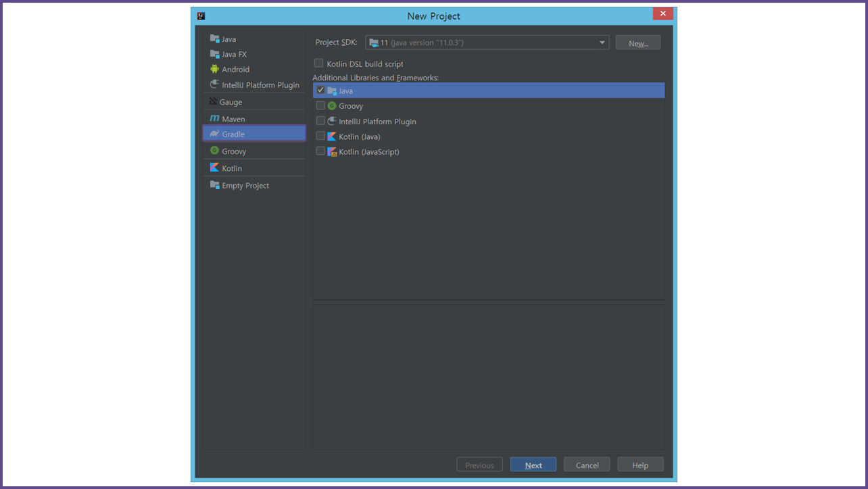Screen dimensions: 868x489
Task: Select the Java project type icon
Action: (x=214, y=38)
